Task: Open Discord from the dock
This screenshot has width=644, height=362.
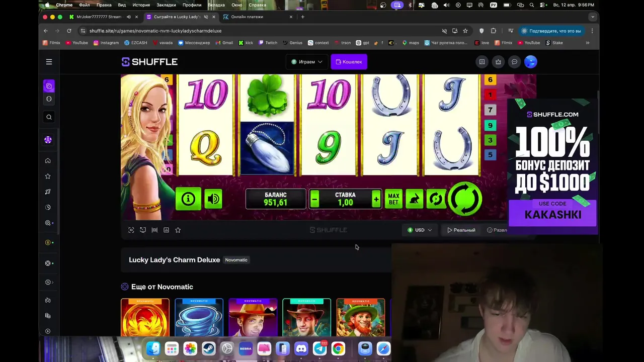Action: coord(301,348)
